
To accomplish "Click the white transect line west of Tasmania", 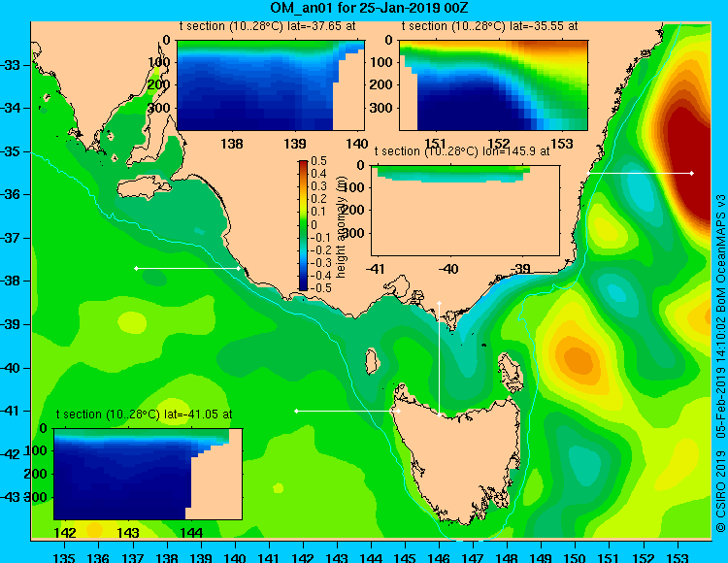I will point(347,412).
